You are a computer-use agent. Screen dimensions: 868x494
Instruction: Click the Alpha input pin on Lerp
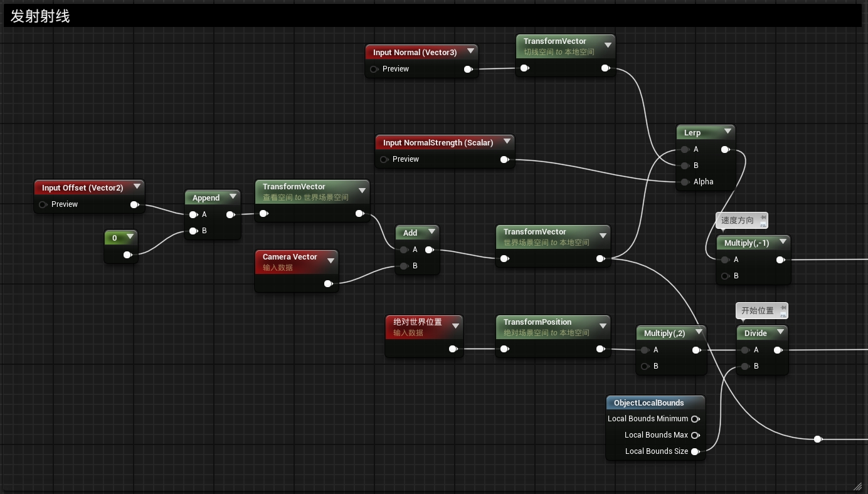(685, 182)
